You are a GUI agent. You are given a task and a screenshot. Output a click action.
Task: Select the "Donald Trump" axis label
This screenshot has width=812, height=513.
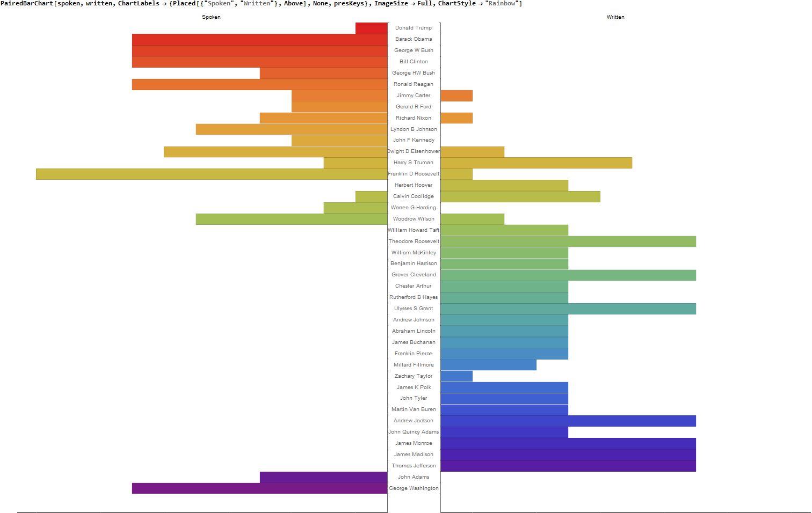414,28
